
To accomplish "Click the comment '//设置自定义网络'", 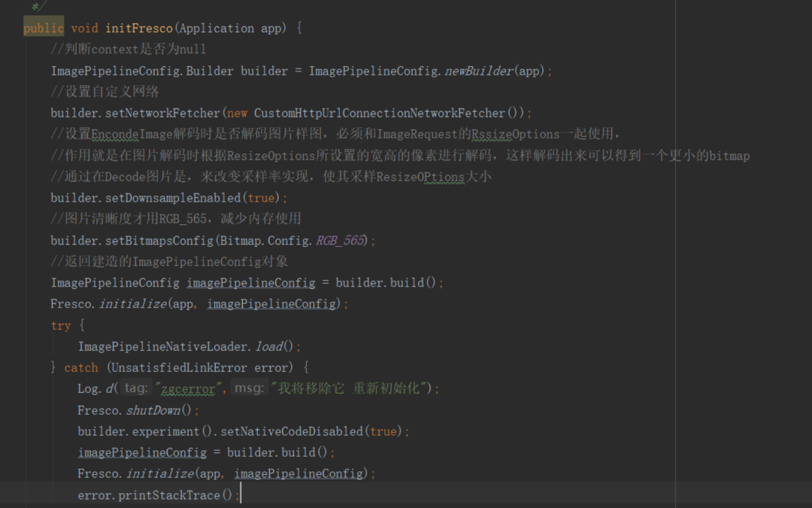I will pyautogui.click(x=105, y=92).
